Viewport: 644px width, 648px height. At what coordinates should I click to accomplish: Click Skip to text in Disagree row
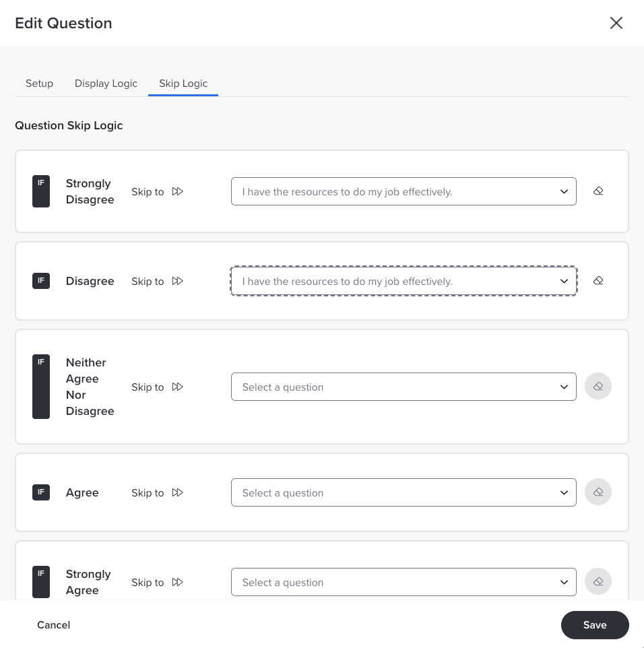(x=148, y=282)
